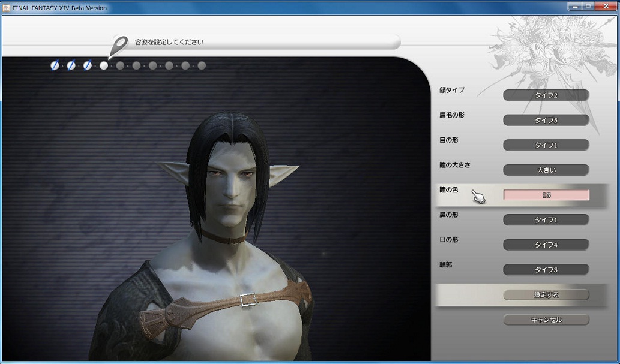Click the character preview portrait
Screen dimensions: 620x364
click(x=216, y=209)
